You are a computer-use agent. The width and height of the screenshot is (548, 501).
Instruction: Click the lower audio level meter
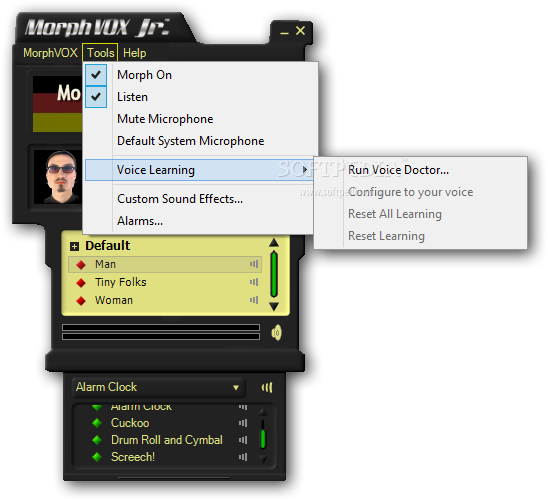coord(161,336)
